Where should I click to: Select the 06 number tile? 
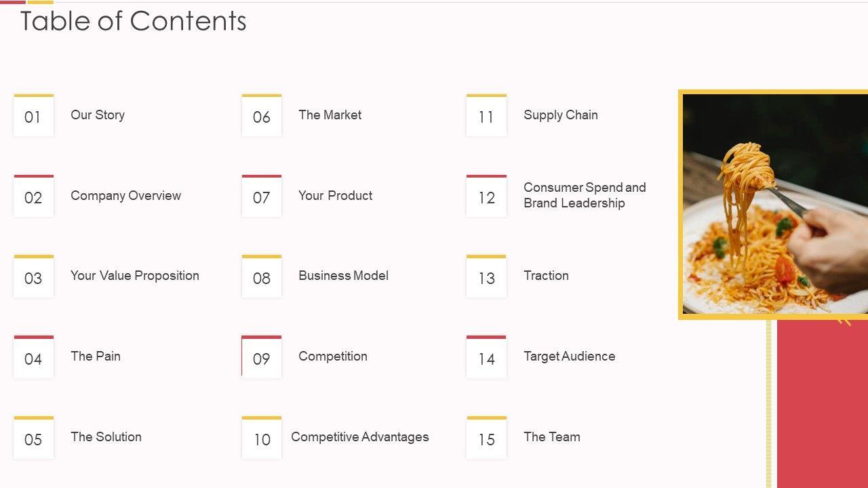coord(262,116)
